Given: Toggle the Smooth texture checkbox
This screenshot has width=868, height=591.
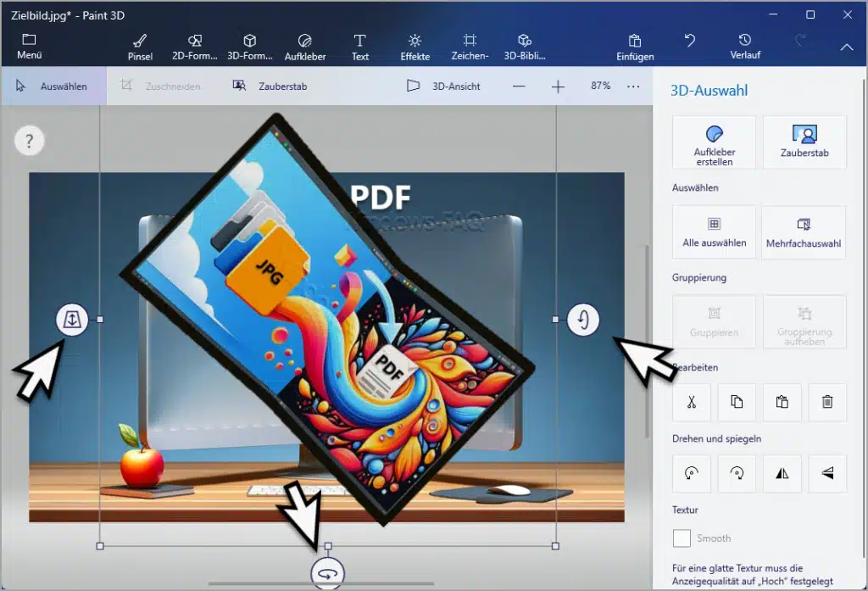Looking at the screenshot, I should coord(682,538).
